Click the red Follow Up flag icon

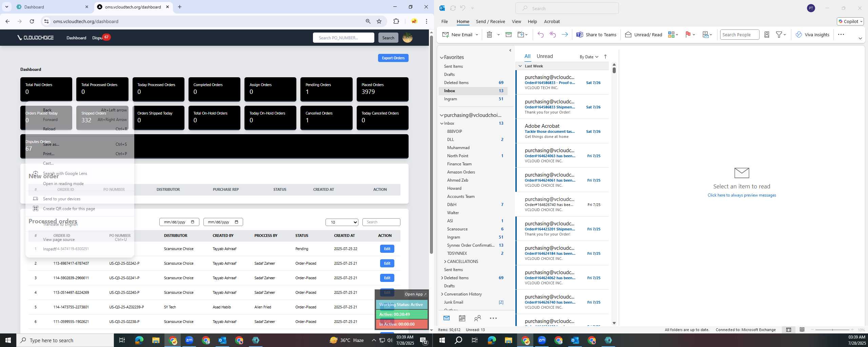688,35
